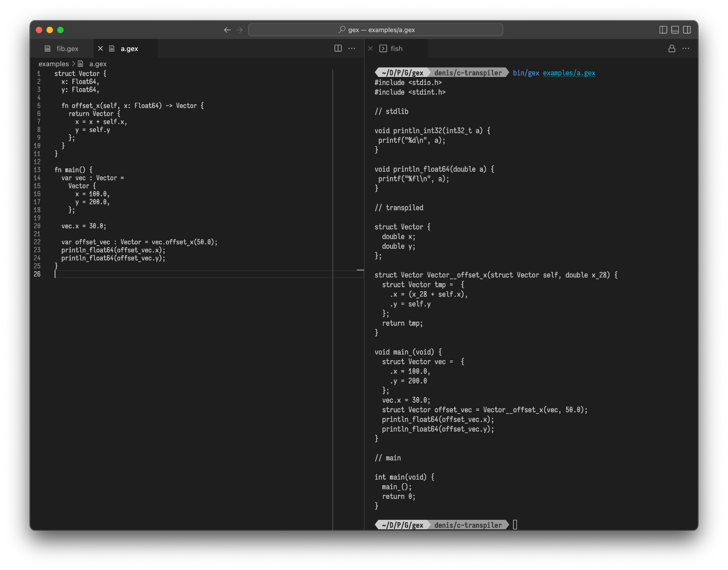This screenshot has height=570, width=728.
Task: Split the editor pane
Action: [338, 48]
